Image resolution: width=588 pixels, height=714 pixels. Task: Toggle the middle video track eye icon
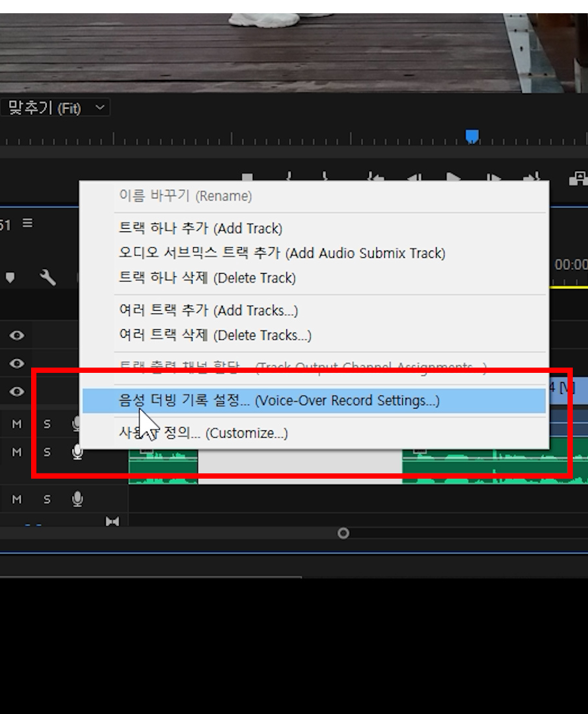pyautogui.click(x=17, y=364)
